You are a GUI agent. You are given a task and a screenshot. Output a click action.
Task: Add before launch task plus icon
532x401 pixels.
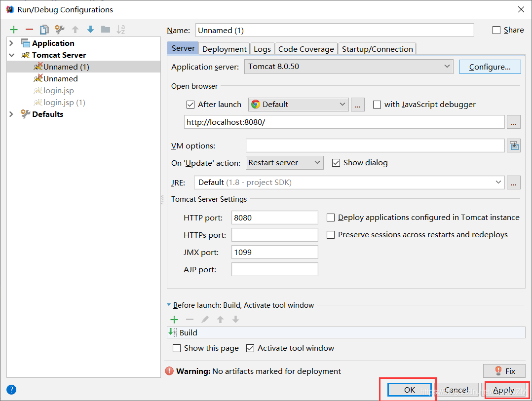174,319
